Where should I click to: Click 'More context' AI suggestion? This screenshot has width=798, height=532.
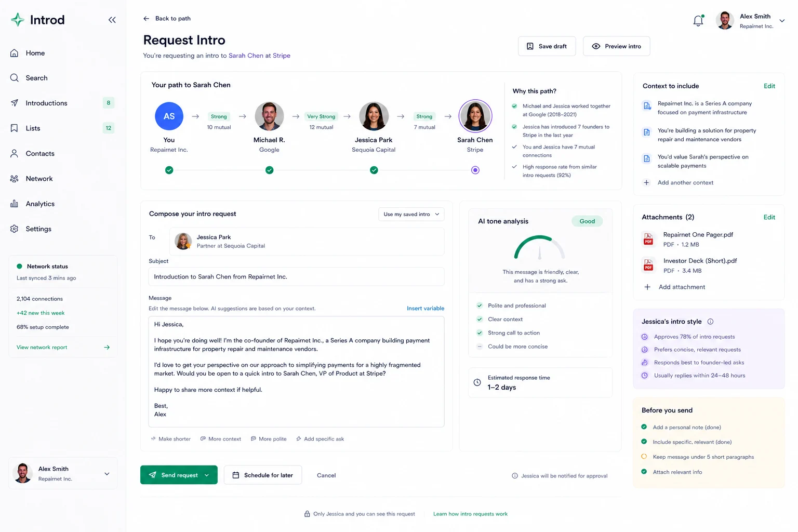point(221,439)
